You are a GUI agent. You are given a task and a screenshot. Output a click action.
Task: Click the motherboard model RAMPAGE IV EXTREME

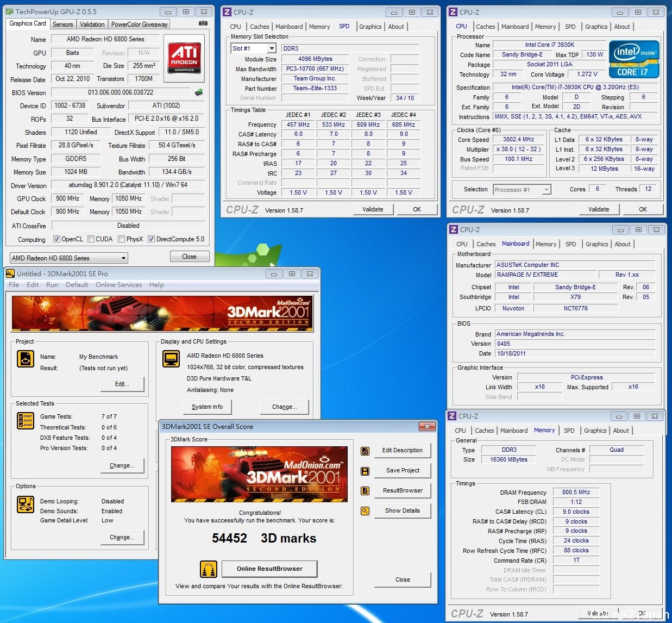pyautogui.click(x=546, y=275)
